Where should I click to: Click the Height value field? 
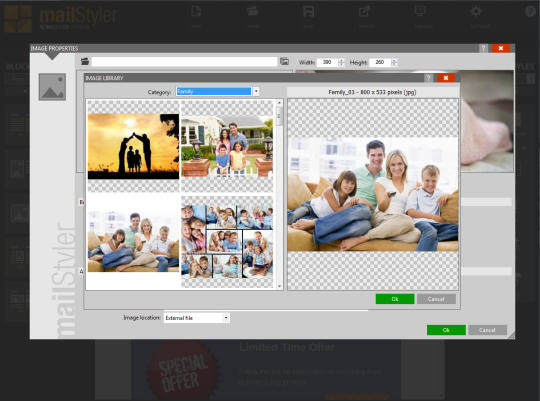tap(380, 62)
